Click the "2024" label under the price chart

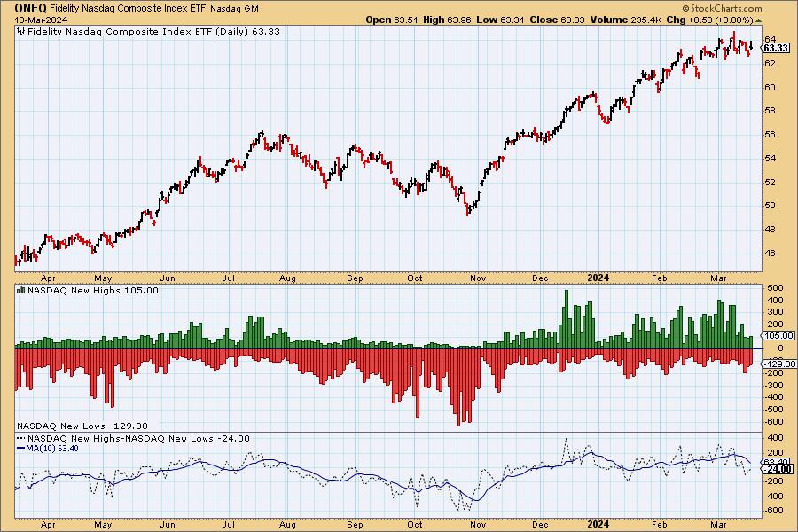pyautogui.click(x=598, y=278)
